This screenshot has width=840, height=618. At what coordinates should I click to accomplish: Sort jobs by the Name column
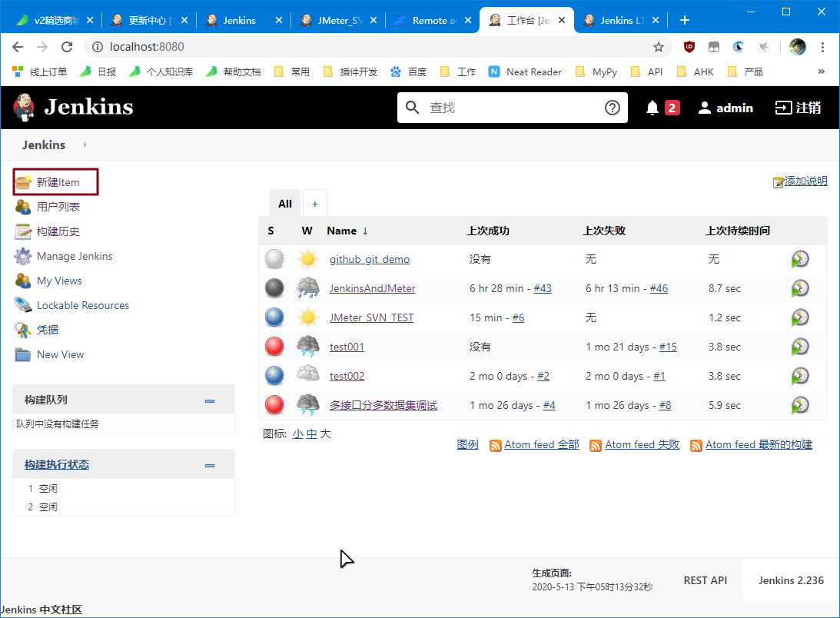347,231
